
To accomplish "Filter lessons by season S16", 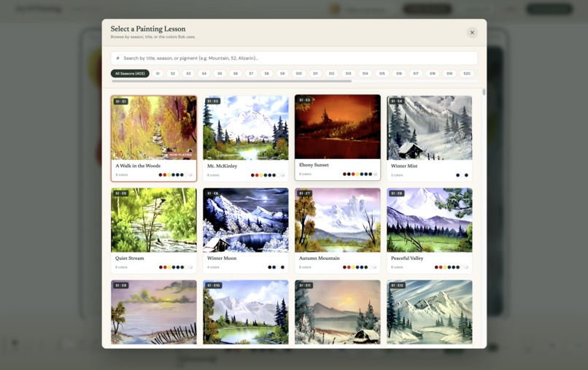I will click(399, 74).
